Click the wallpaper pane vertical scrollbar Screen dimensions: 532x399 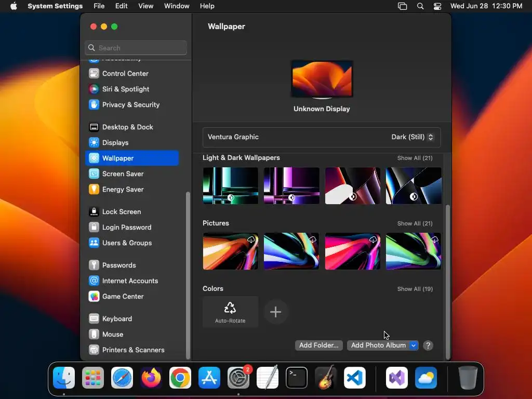click(448, 282)
